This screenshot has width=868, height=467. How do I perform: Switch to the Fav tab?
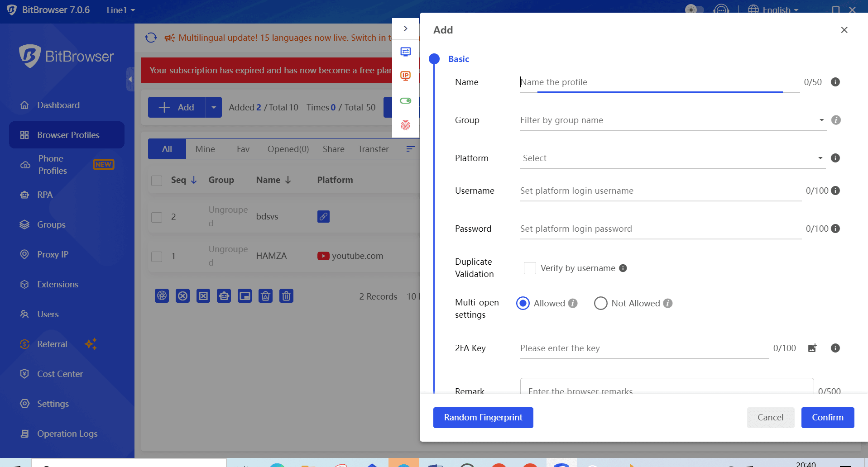pyautogui.click(x=243, y=149)
